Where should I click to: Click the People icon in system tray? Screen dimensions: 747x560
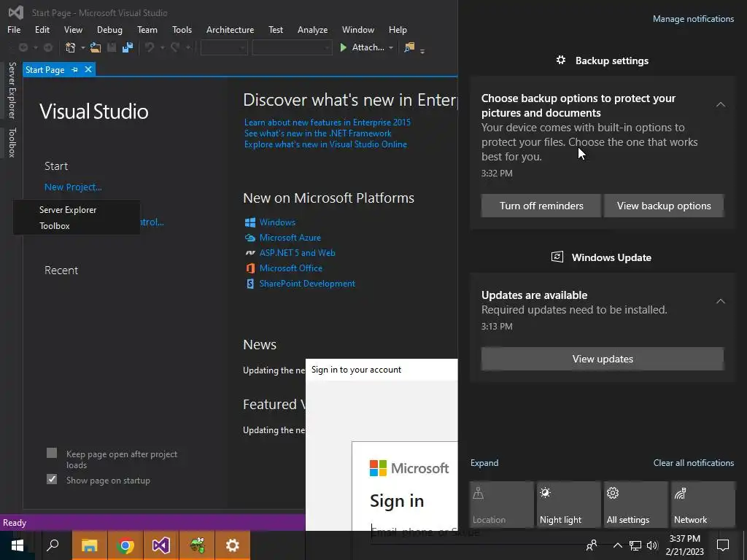[x=592, y=545]
